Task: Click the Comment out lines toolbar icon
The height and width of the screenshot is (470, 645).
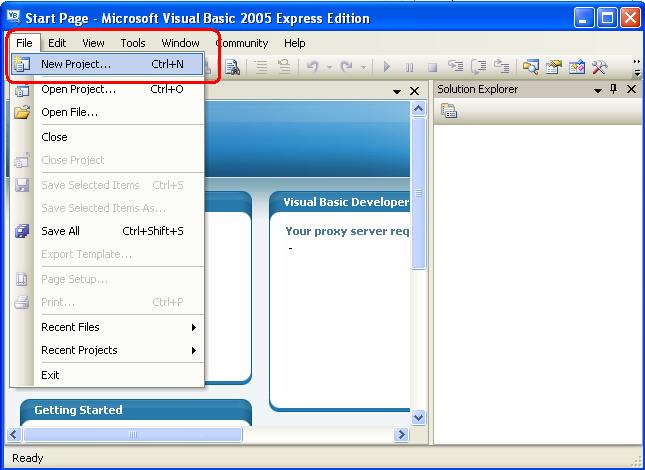Action: (260, 67)
